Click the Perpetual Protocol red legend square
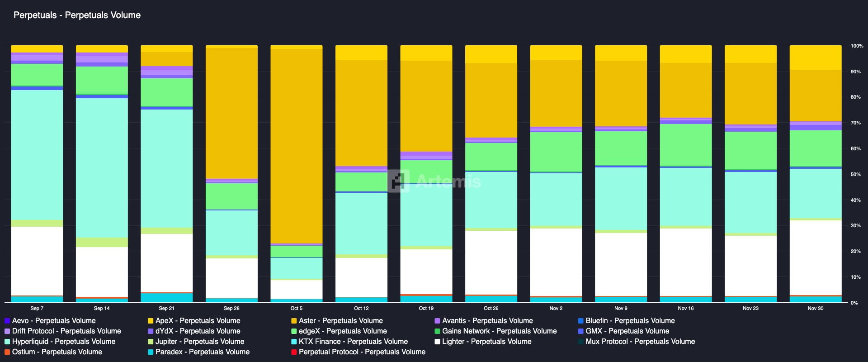Image resolution: width=868 pixels, height=362 pixels. [294, 352]
